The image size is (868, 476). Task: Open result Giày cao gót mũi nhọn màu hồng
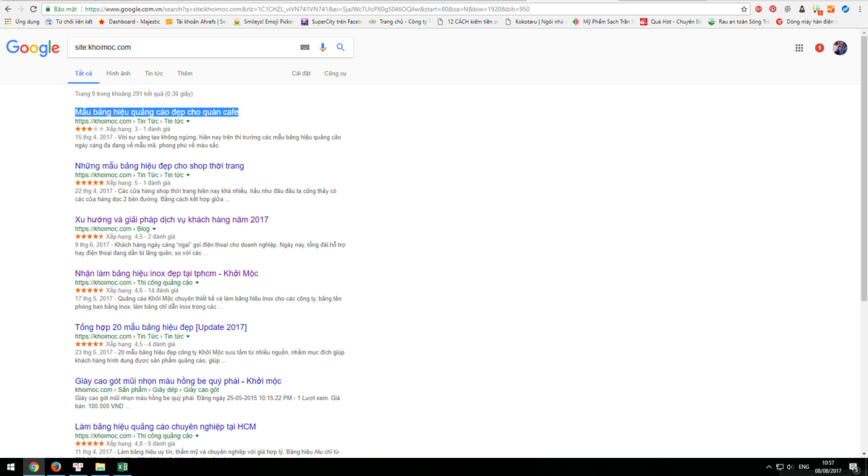178,381
